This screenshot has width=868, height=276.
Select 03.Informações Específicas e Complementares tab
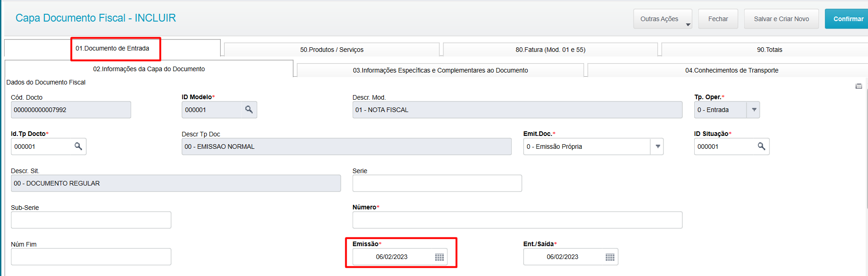(440, 70)
